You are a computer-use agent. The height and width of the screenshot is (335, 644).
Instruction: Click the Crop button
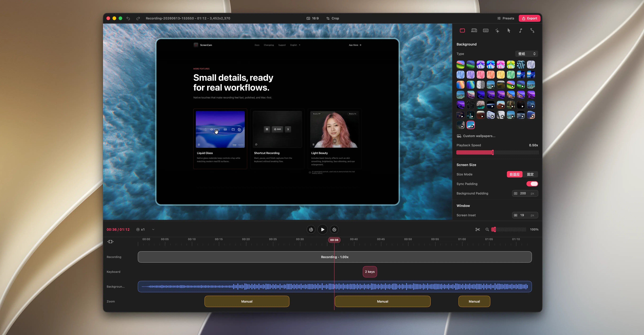point(333,18)
